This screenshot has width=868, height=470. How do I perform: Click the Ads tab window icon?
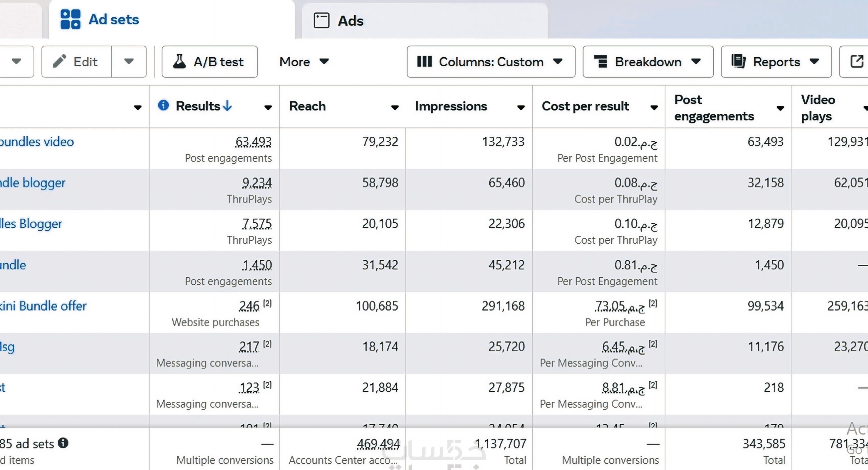tap(321, 20)
